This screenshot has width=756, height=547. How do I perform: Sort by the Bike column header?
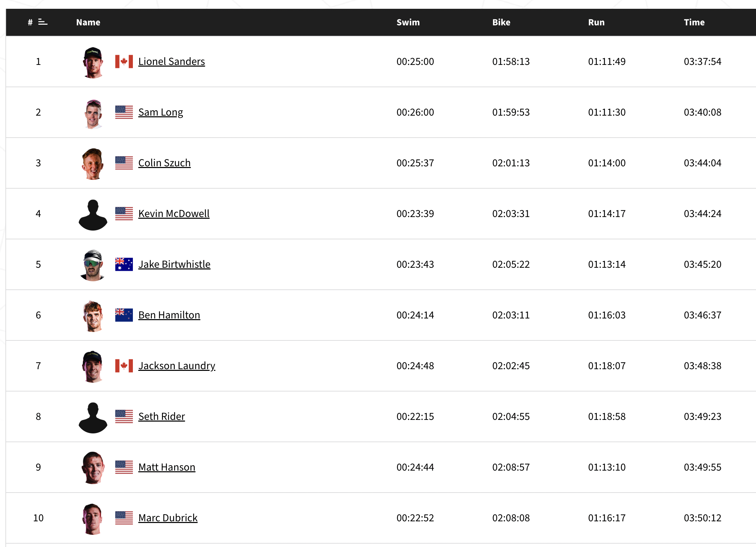[501, 22]
